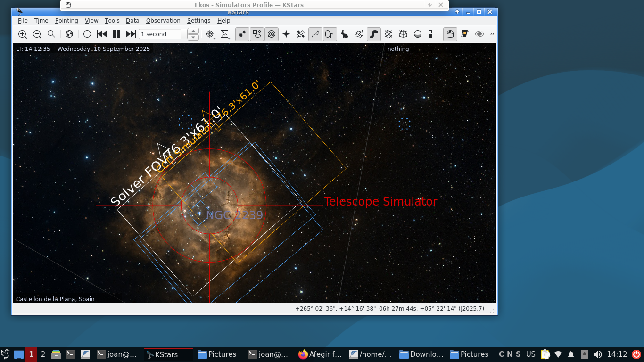Open the Data menu
The image size is (644, 362).
(x=132, y=21)
